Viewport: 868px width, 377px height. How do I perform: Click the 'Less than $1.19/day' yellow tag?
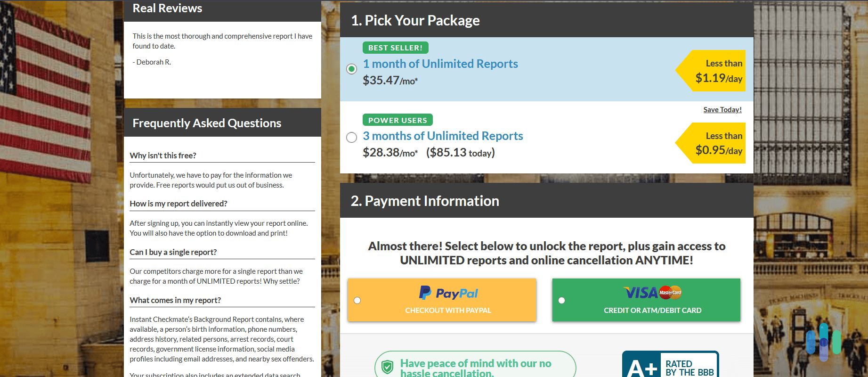pyautogui.click(x=711, y=71)
